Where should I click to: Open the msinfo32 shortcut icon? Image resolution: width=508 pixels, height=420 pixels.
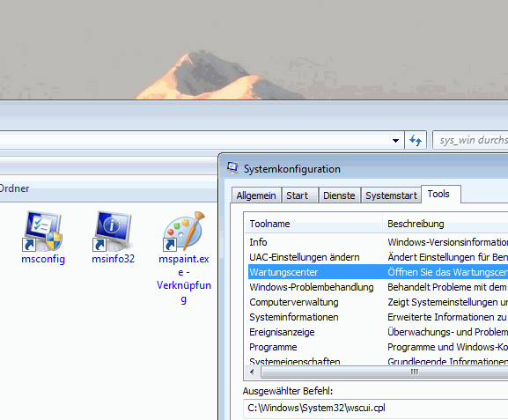pos(113,231)
